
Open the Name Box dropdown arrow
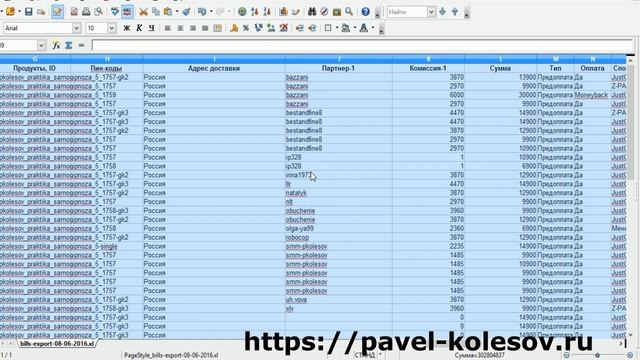click(x=41, y=45)
